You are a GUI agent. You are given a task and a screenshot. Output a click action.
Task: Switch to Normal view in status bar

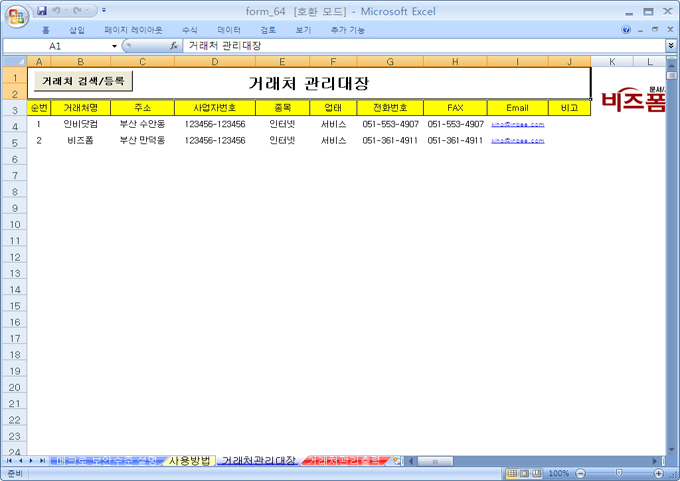(512, 473)
